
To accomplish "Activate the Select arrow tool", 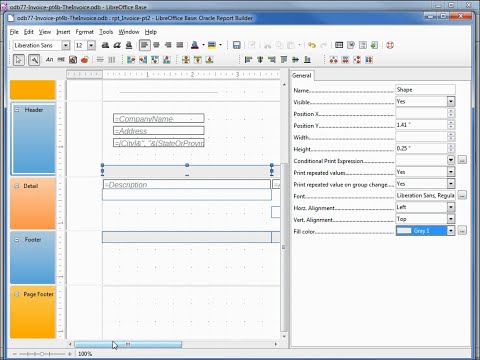I will [x=19, y=60].
